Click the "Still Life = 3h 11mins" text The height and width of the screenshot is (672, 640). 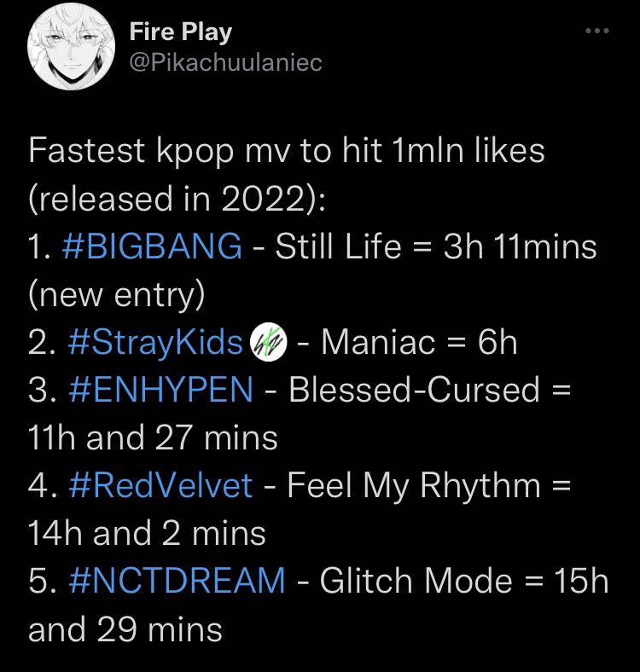coord(436,246)
